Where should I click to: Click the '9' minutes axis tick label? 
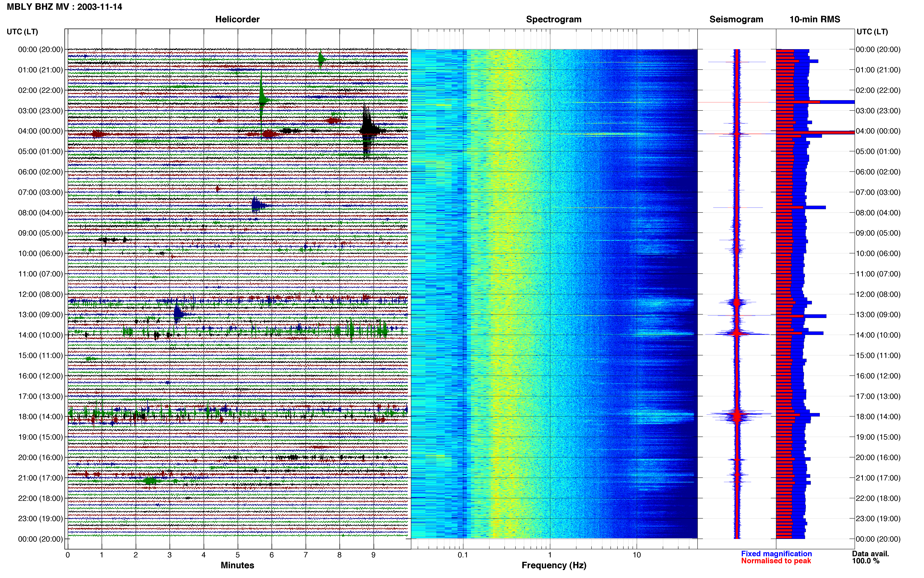tap(373, 555)
